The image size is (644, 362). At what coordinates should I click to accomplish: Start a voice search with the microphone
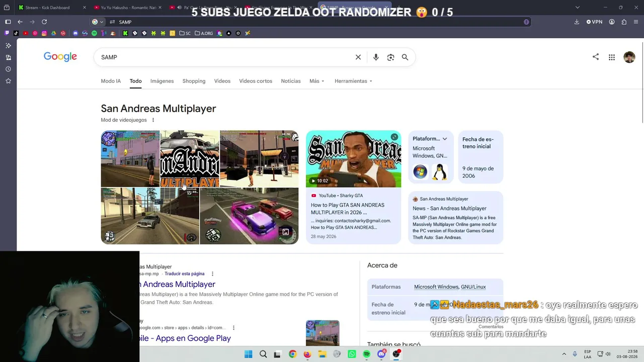tap(376, 57)
